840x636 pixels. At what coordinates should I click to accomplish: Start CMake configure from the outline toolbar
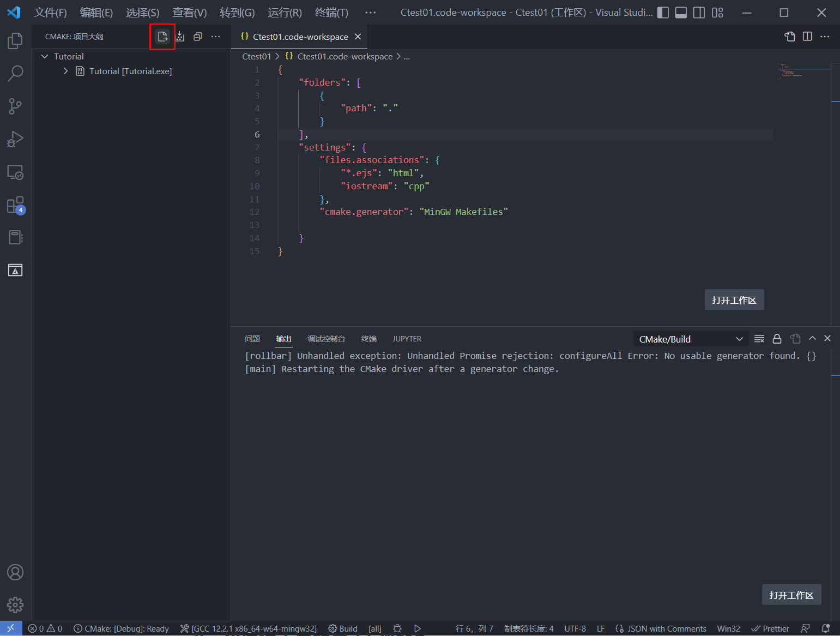coord(162,37)
